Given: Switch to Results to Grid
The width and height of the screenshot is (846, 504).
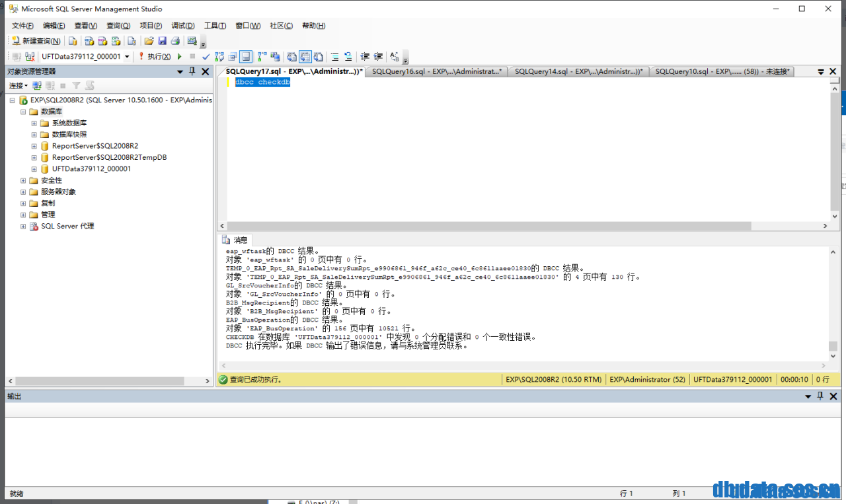Looking at the screenshot, I should tap(305, 57).
